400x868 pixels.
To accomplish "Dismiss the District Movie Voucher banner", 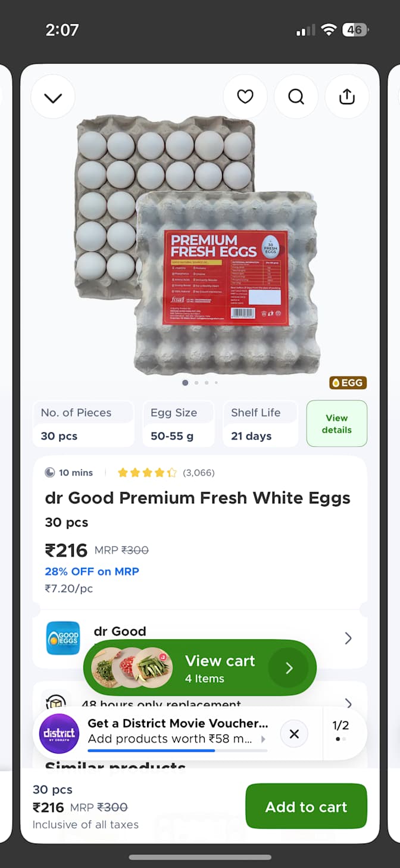I will [294, 734].
